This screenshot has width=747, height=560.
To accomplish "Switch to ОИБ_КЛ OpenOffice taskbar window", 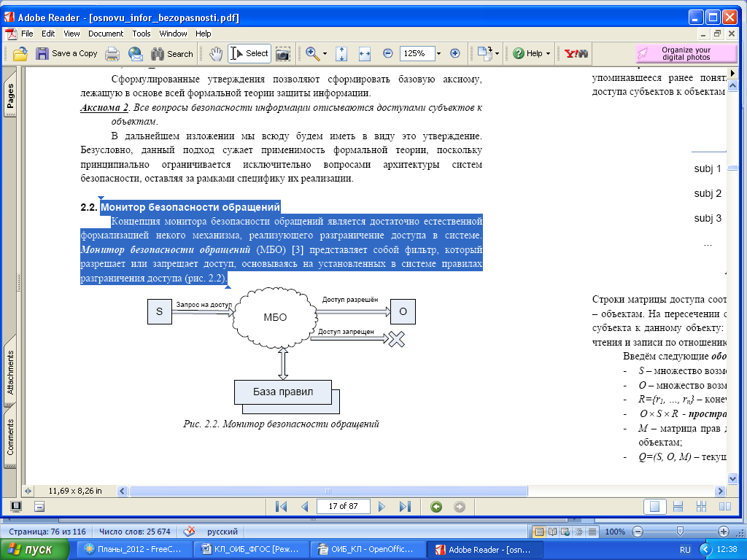I will (367, 550).
